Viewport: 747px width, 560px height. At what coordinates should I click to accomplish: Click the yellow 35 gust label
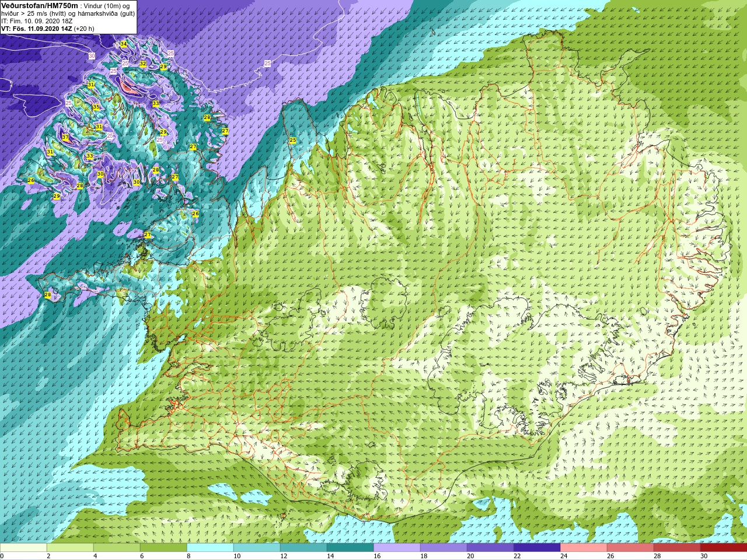[96, 107]
